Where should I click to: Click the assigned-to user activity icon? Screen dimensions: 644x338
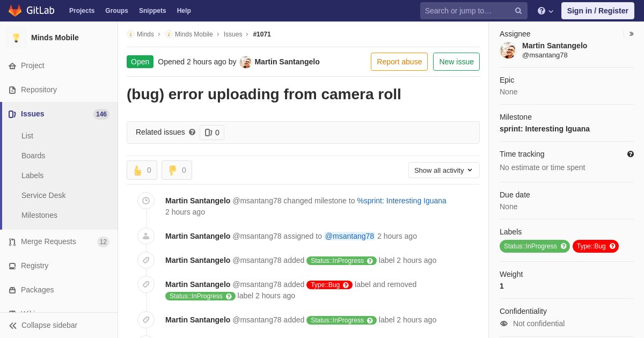(146, 236)
